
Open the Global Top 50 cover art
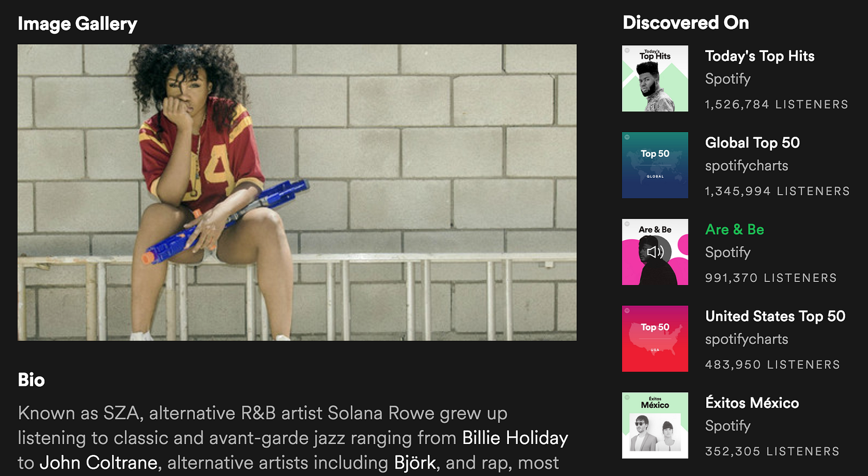tap(655, 165)
